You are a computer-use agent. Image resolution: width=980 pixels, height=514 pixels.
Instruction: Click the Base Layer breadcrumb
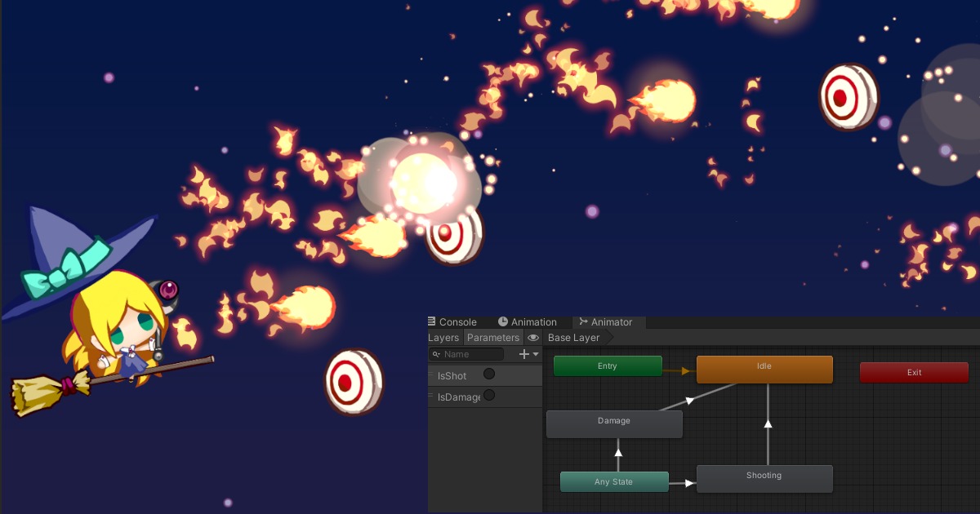573,337
